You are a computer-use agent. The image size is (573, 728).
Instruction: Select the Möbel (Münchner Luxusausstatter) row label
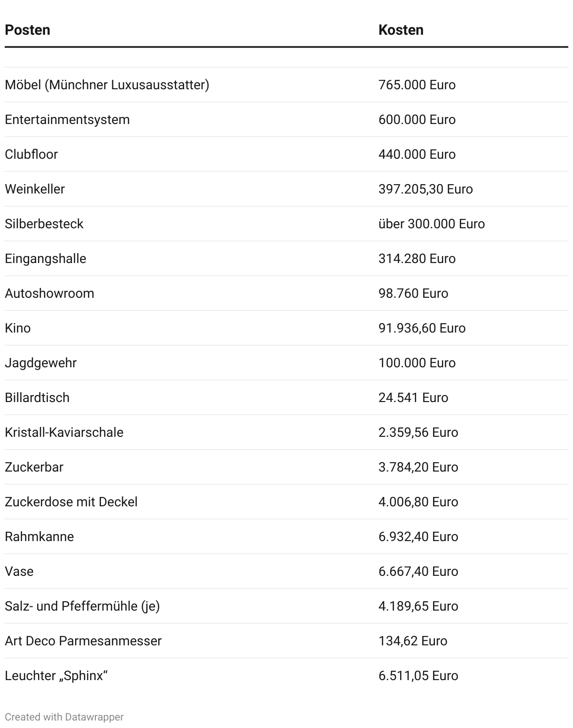pos(107,85)
